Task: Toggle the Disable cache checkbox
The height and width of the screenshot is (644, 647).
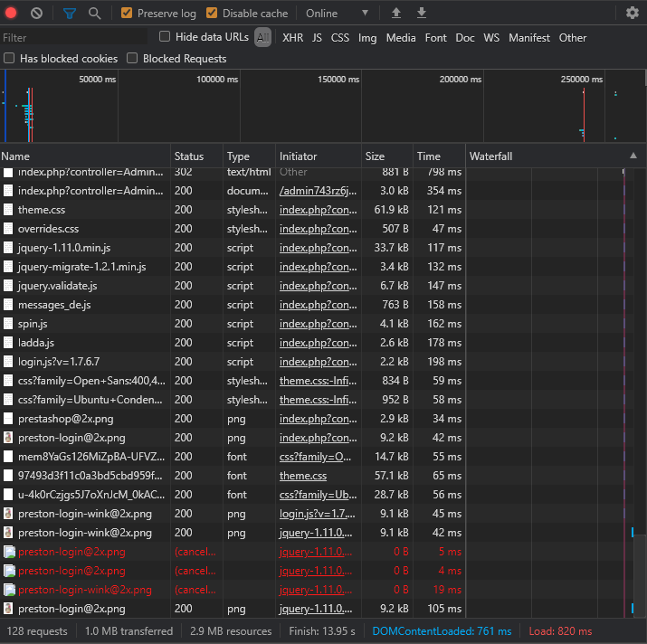Action: pos(212,14)
